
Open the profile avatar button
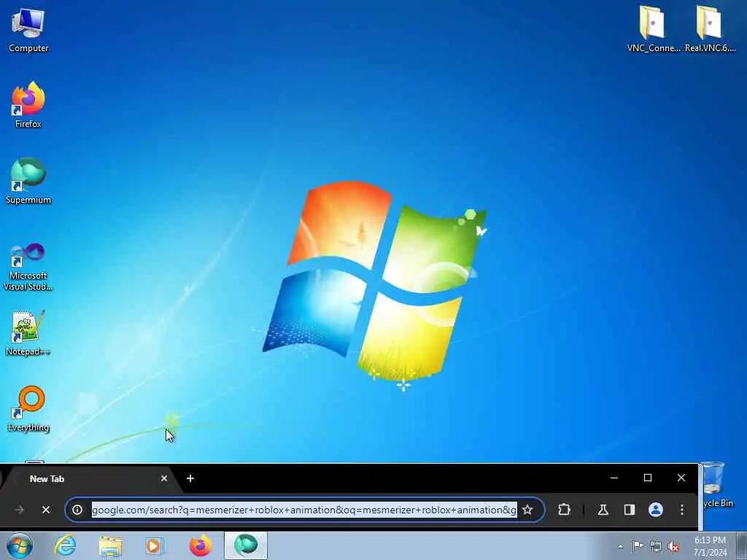click(x=656, y=510)
